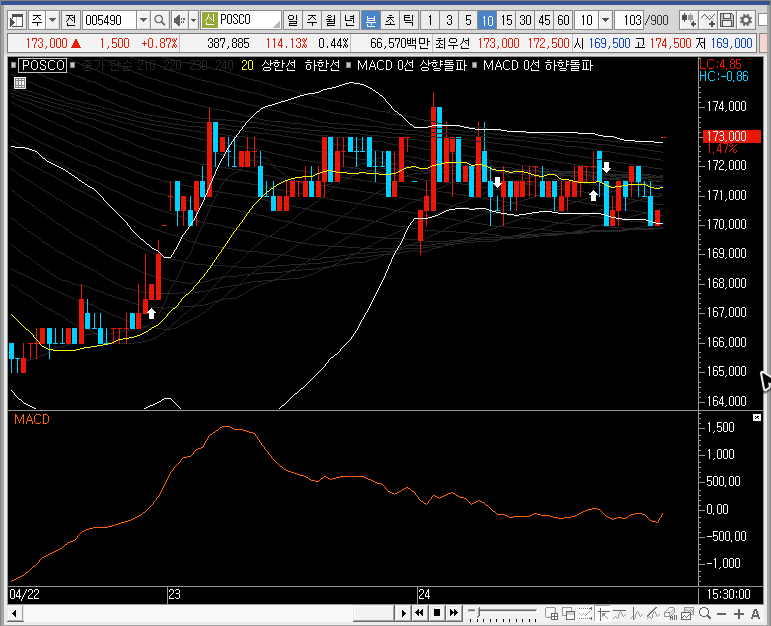Expand the stock code history dropdown
This screenshot has width=771, height=626.
143,20
